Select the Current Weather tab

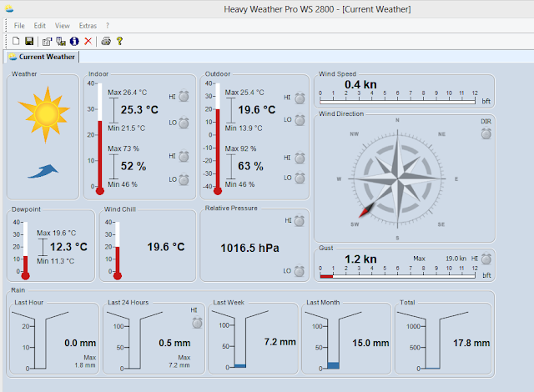43,57
